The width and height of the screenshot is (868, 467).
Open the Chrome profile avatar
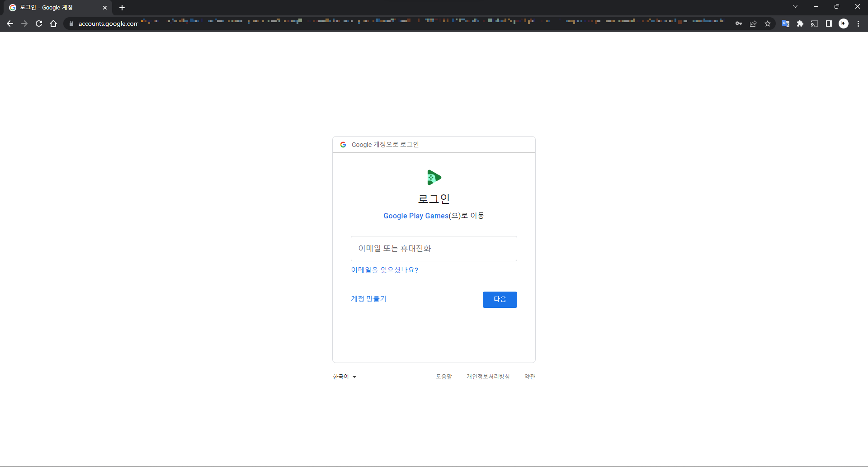(844, 24)
